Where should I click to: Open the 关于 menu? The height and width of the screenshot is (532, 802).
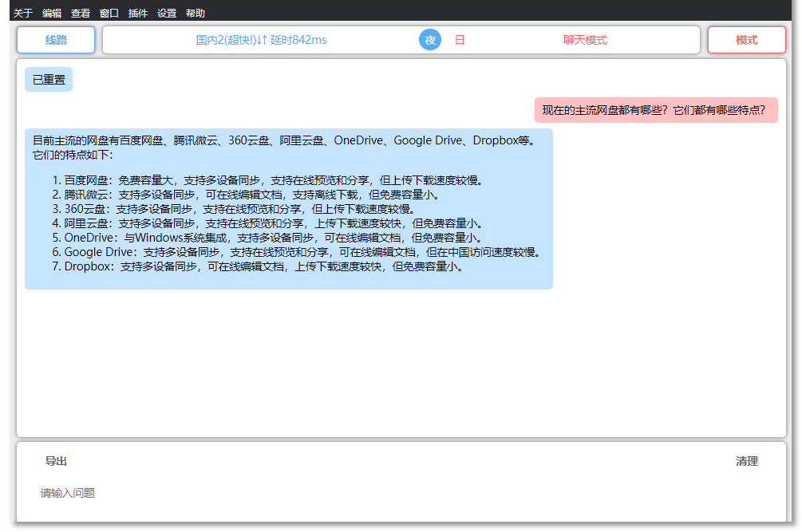click(23, 14)
